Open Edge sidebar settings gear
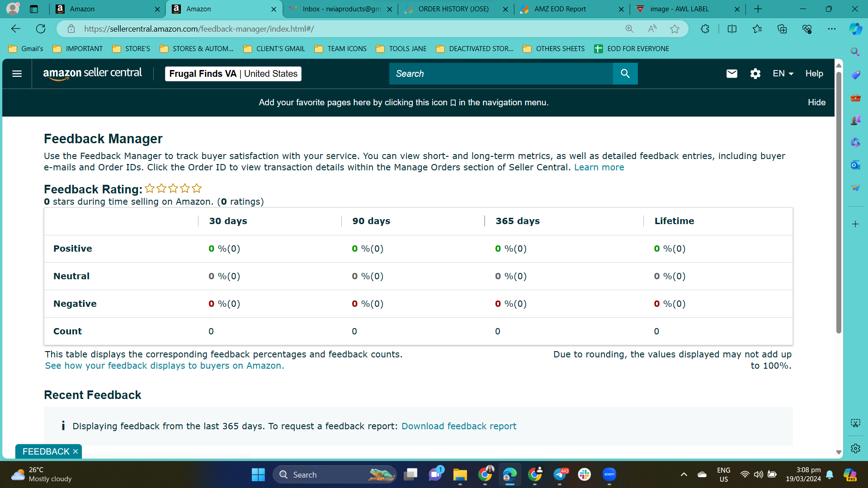The image size is (868, 488). 855,448
